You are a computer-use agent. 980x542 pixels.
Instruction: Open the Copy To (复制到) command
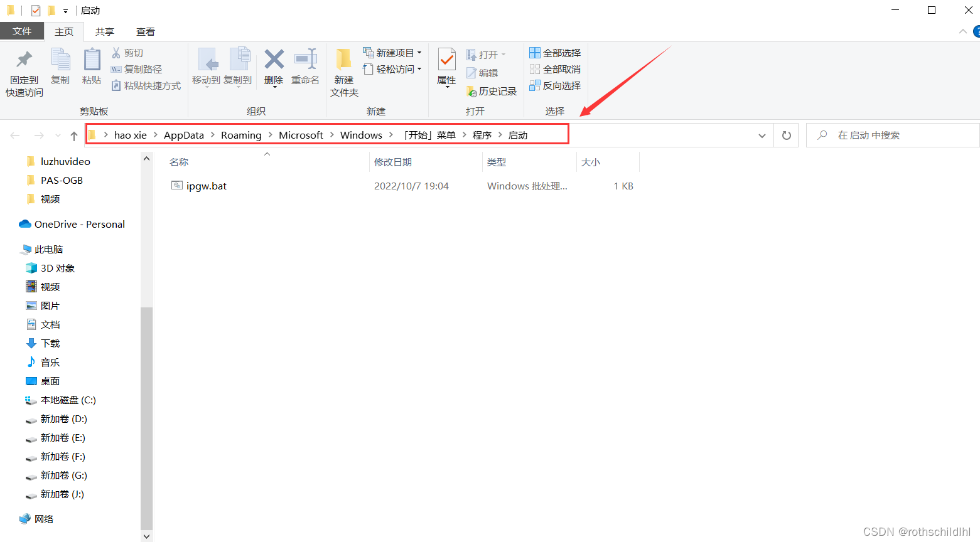pyautogui.click(x=238, y=68)
